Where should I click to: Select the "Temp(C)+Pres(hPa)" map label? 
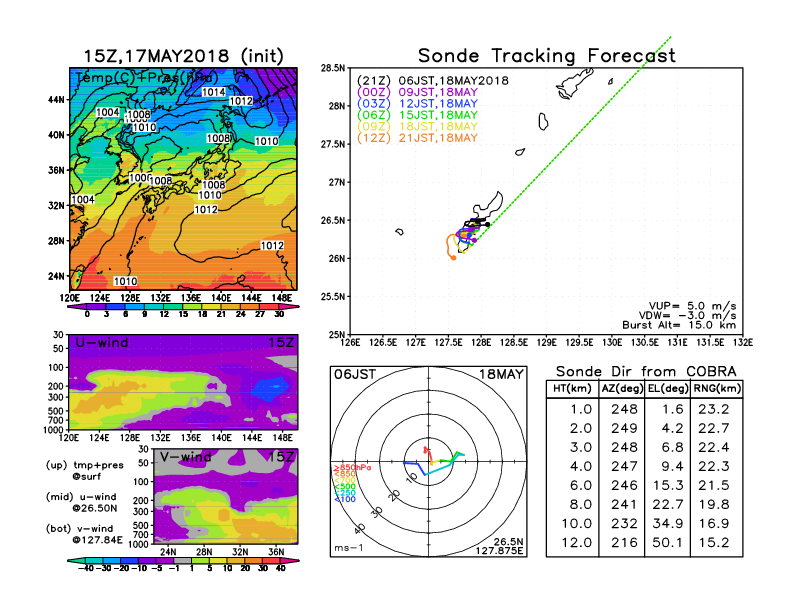pos(147,78)
